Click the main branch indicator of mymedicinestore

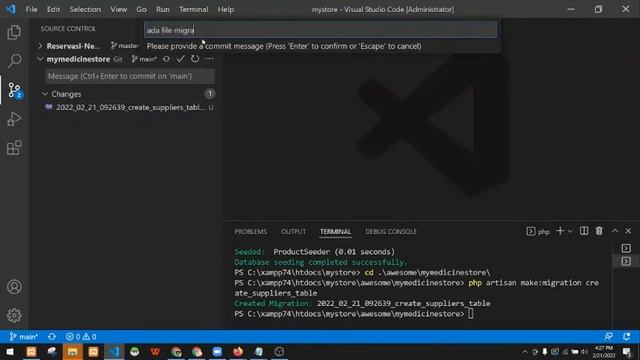coord(144,59)
